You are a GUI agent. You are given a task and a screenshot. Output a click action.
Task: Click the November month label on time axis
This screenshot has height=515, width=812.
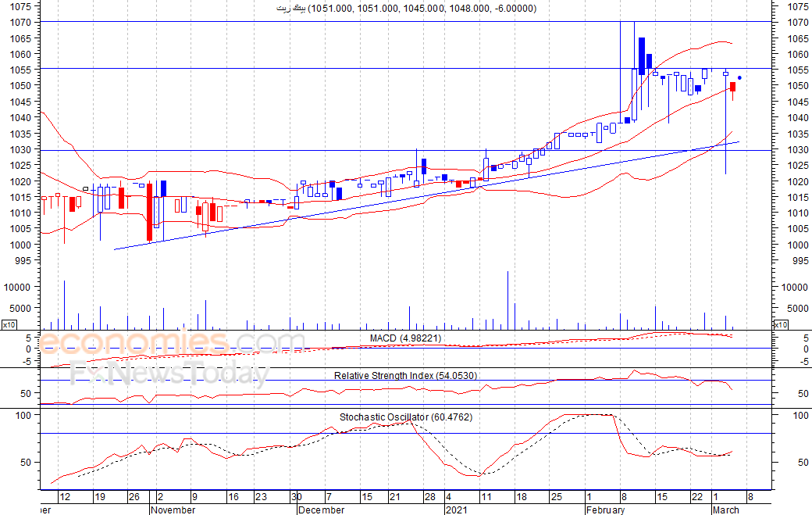click(173, 510)
